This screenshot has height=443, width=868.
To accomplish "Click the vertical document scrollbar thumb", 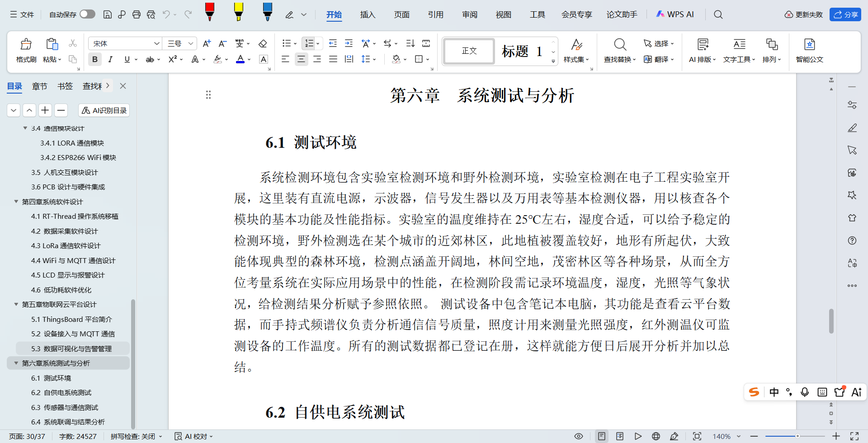I will coord(831,321).
